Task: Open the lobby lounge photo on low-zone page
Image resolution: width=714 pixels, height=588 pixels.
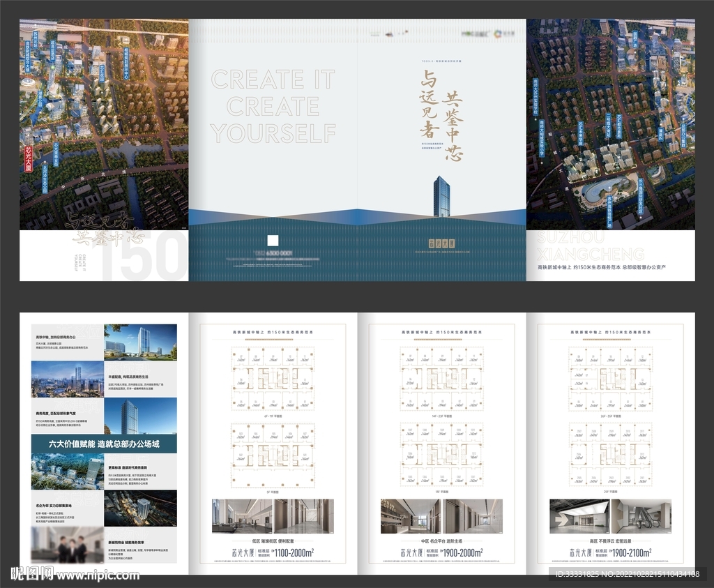Action: click(242, 516)
